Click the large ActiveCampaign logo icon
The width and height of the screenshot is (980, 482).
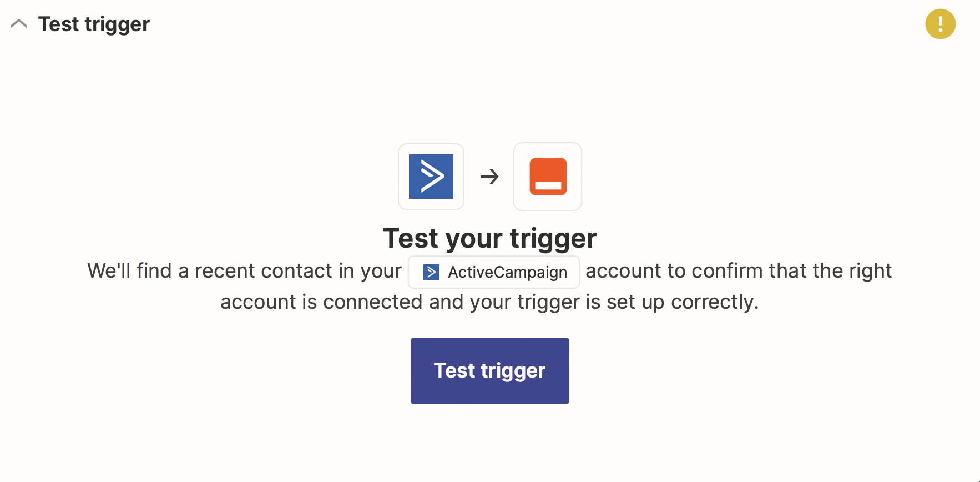(x=431, y=177)
